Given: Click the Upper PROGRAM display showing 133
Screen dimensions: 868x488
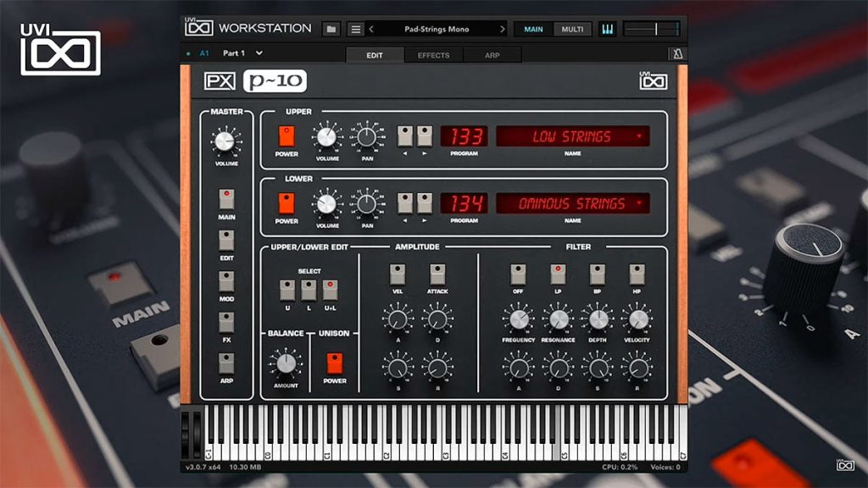Looking at the screenshot, I should click(x=464, y=136).
